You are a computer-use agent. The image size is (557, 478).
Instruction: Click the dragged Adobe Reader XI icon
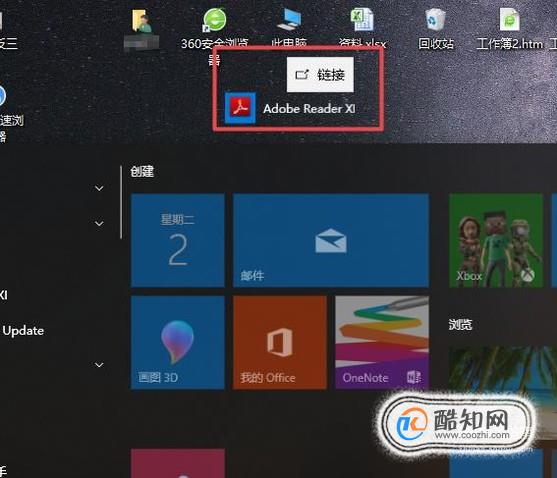coord(240,108)
